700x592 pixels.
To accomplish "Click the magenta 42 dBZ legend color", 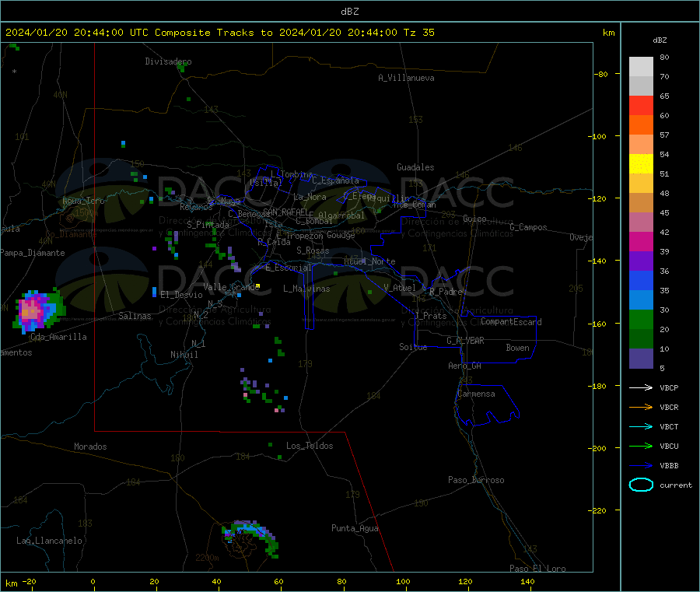I will [641, 241].
